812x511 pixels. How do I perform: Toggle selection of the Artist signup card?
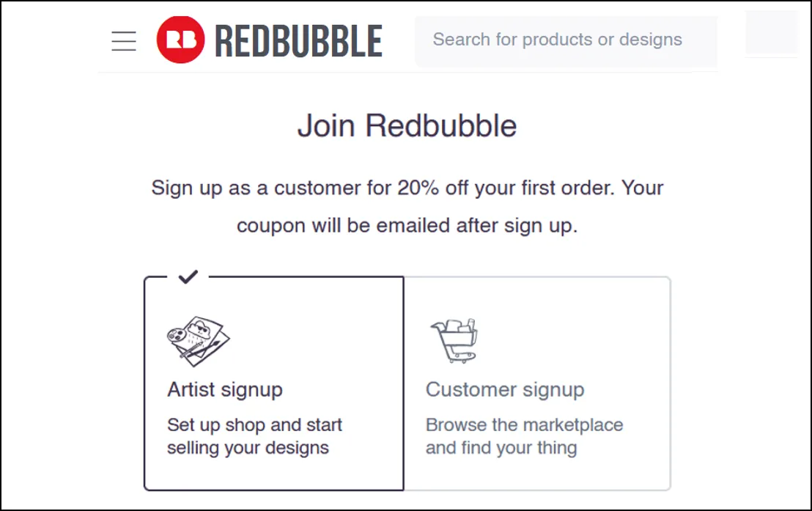click(x=274, y=385)
